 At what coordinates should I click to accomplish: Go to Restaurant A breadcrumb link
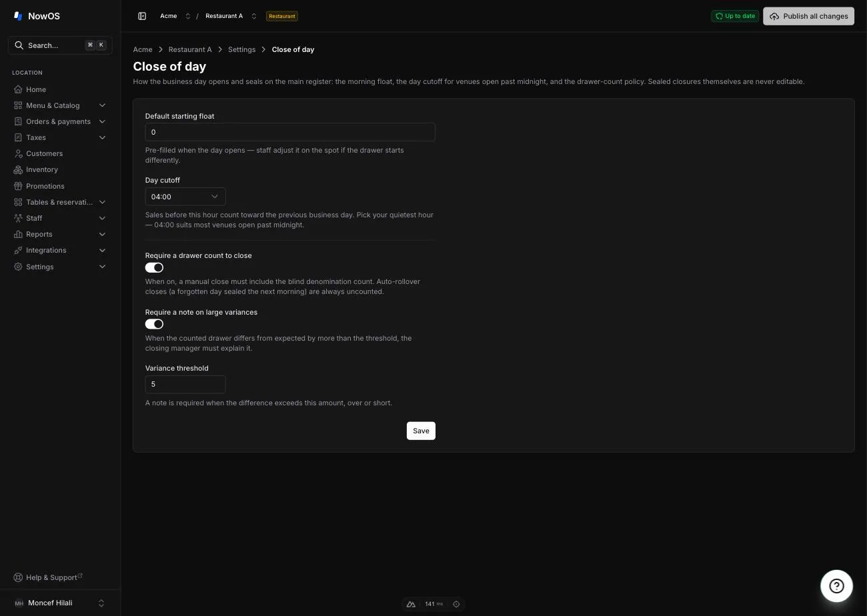[x=190, y=49]
